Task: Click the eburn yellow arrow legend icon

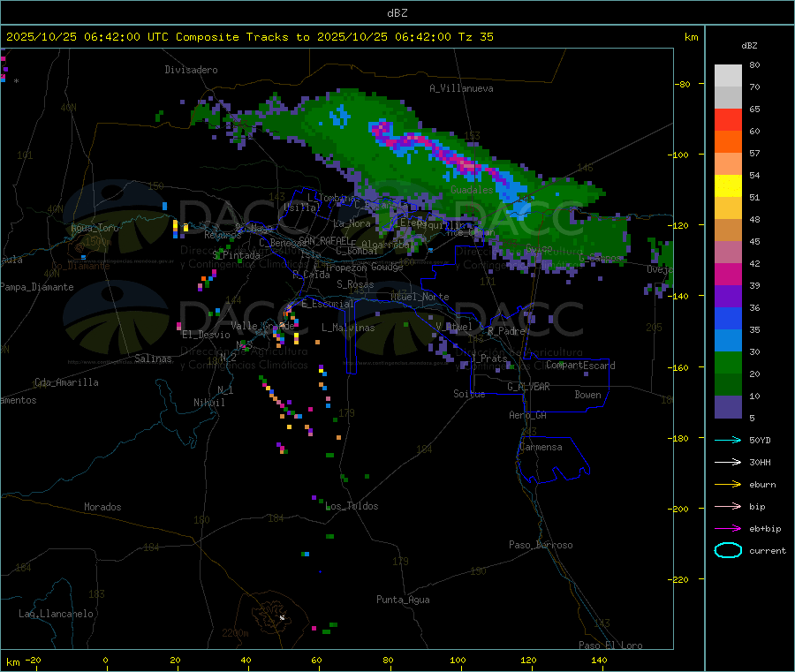Action: [x=728, y=485]
